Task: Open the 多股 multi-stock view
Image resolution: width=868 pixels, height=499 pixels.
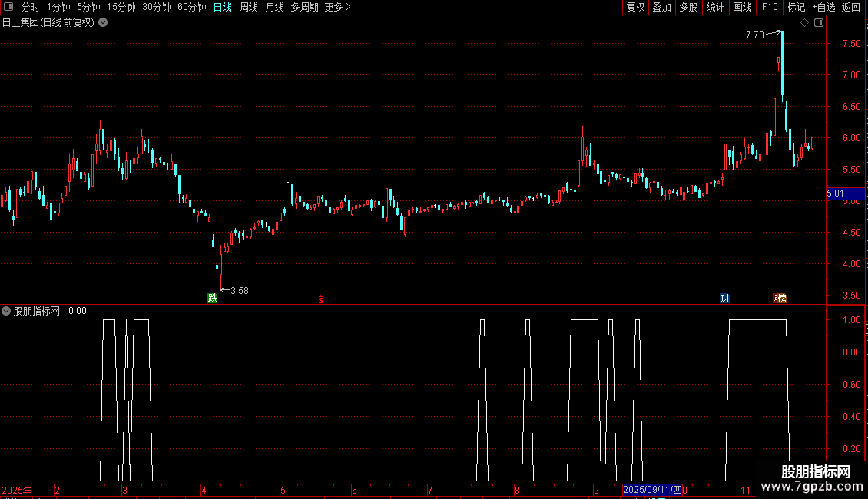Action: point(688,7)
